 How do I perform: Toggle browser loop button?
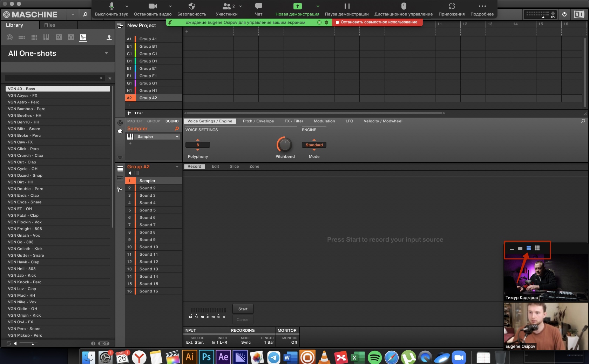click(9, 343)
